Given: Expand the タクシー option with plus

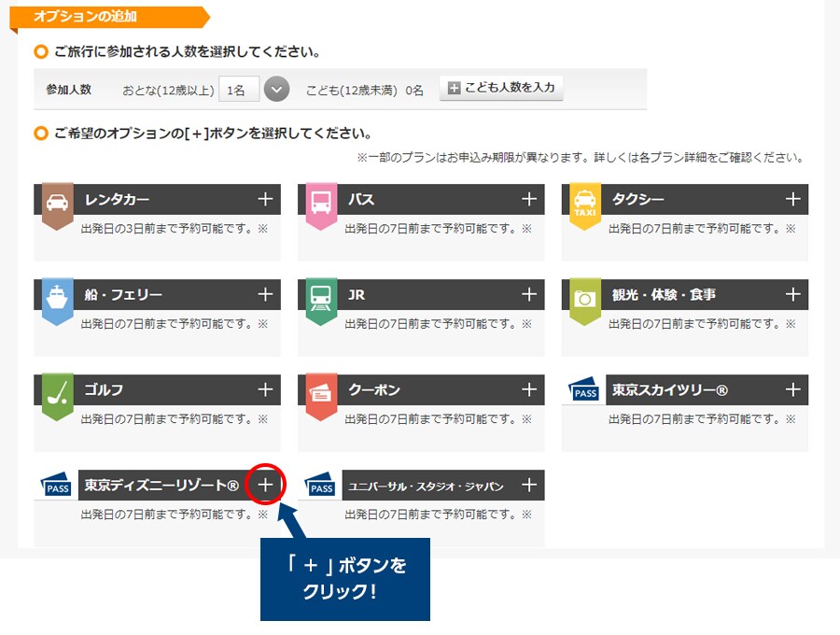Looking at the screenshot, I should tap(793, 199).
